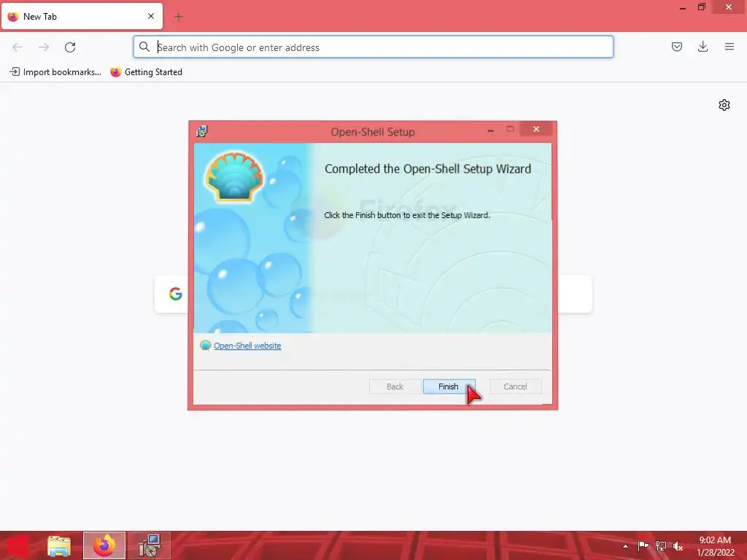Click Import bookmarks in the bookmarks toolbar

point(55,72)
